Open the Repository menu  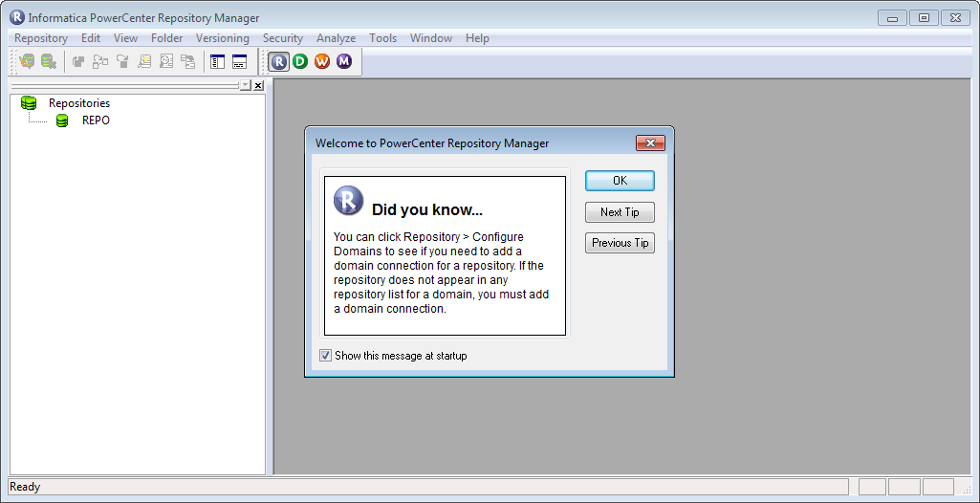click(x=40, y=38)
